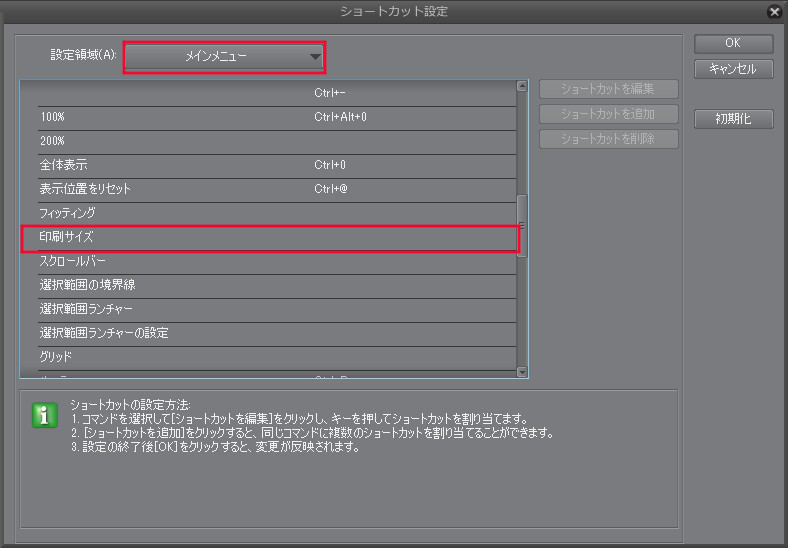Click the キャンセル button
The height and width of the screenshot is (548, 788).
(733, 69)
